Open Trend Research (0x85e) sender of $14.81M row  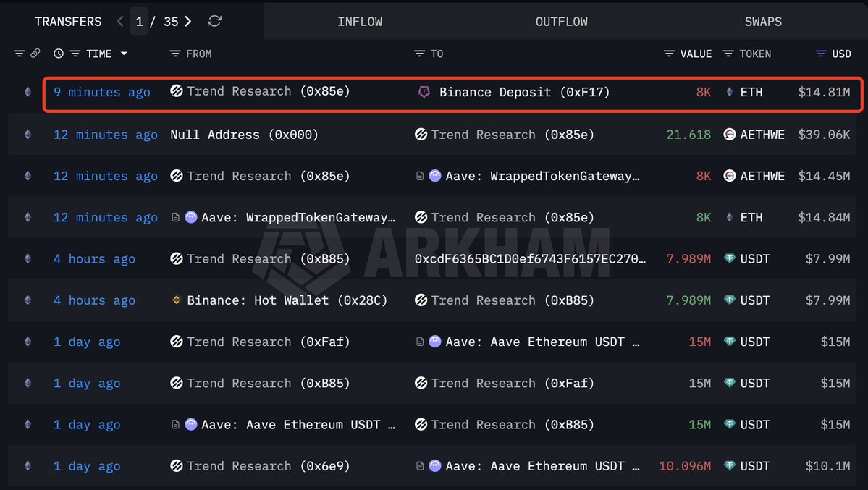click(268, 91)
